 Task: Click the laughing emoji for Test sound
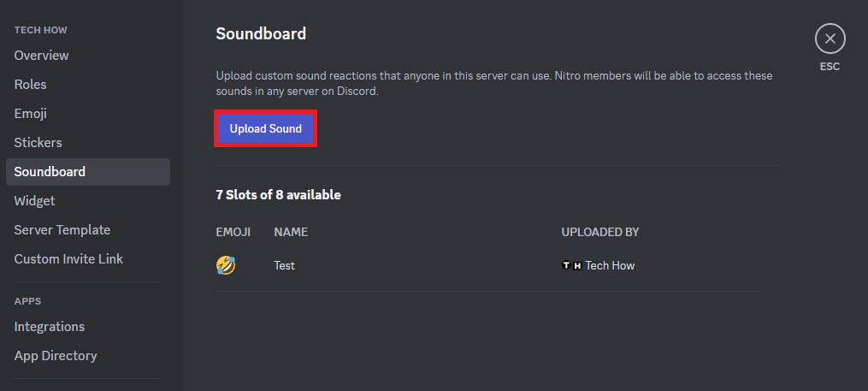pyautogui.click(x=226, y=265)
